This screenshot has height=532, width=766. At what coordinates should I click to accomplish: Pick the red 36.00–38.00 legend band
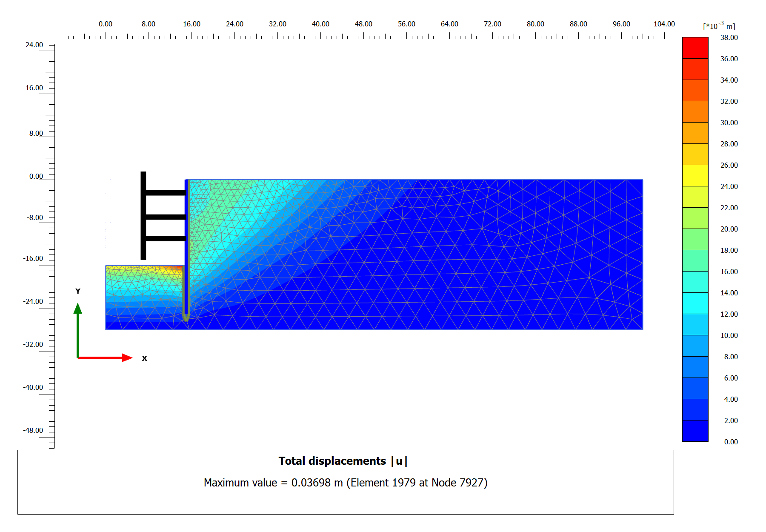[x=695, y=48]
